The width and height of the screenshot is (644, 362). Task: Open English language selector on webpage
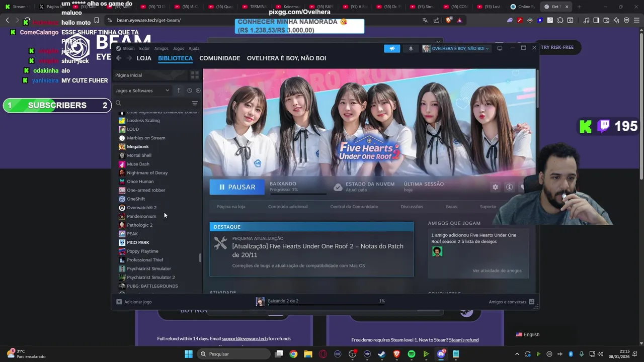click(x=528, y=334)
